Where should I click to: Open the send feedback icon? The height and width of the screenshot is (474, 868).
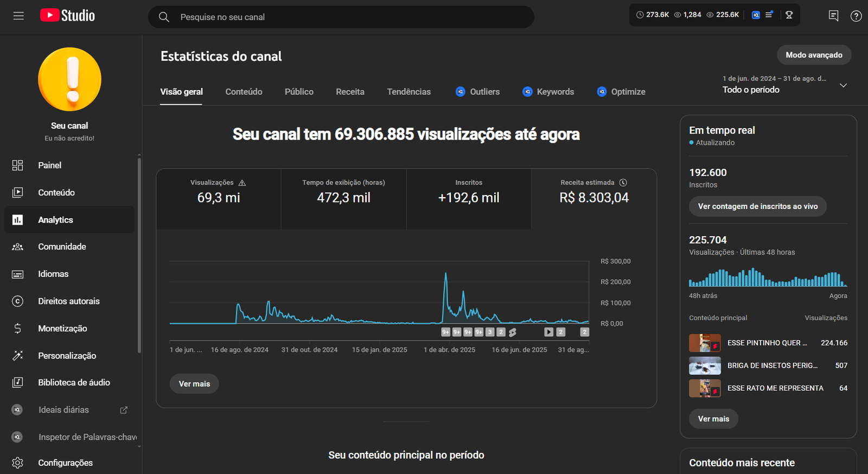[834, 16]
